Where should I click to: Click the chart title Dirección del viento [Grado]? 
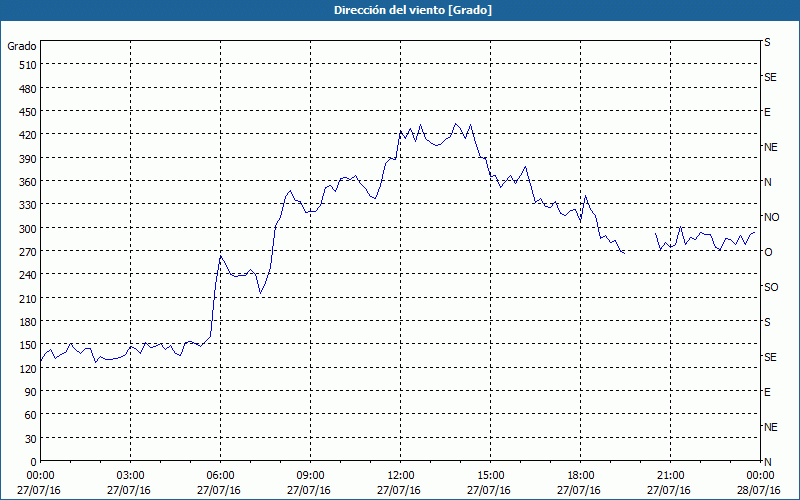pos(413,10)
